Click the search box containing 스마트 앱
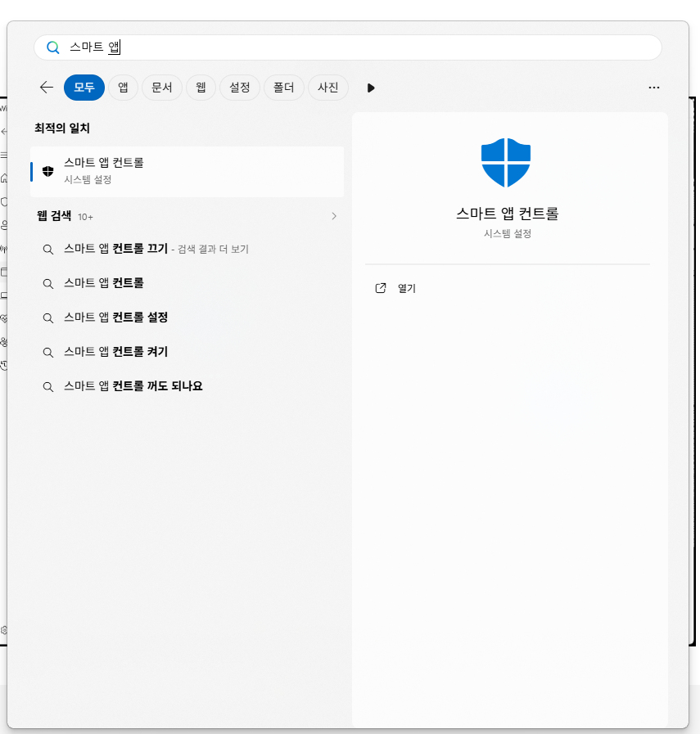Screen dimensions: 700x734 pos(348,47)
